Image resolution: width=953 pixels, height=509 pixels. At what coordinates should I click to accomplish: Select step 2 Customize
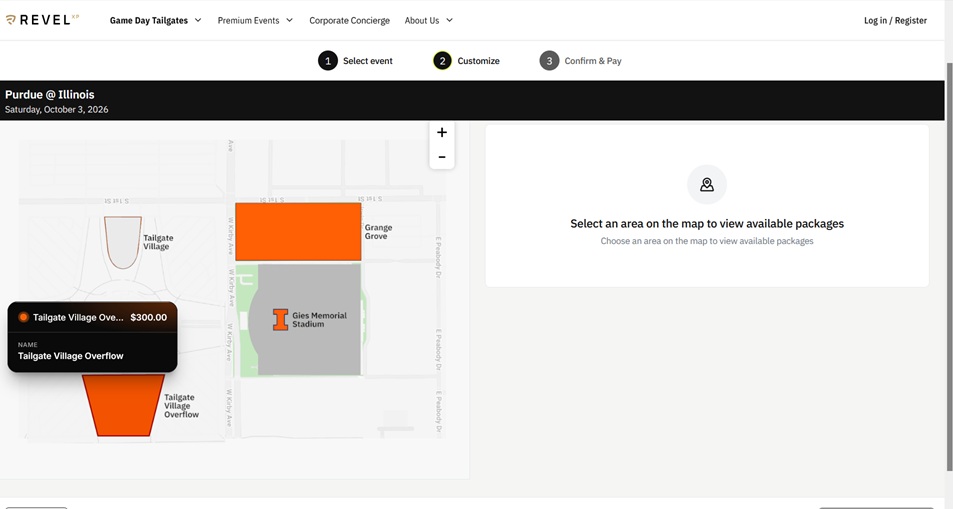466,61
